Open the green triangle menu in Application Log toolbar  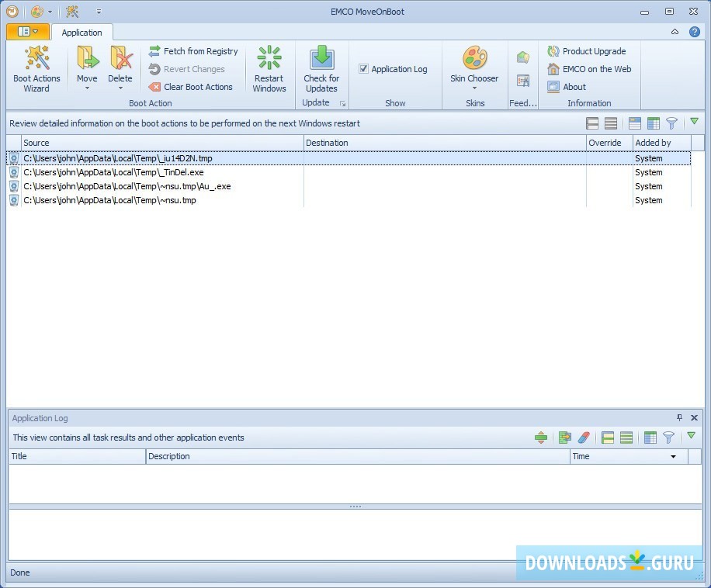[691, 435]
